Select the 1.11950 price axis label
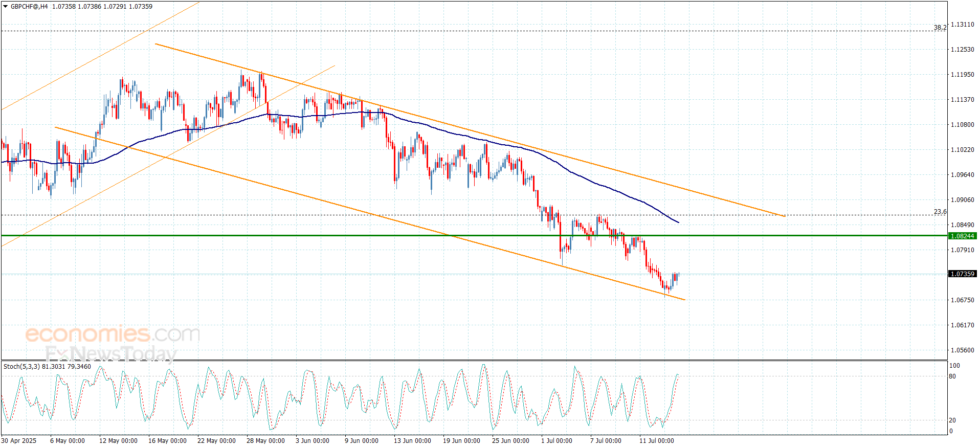Screen dimensions: 980x447 click(962, 74)
